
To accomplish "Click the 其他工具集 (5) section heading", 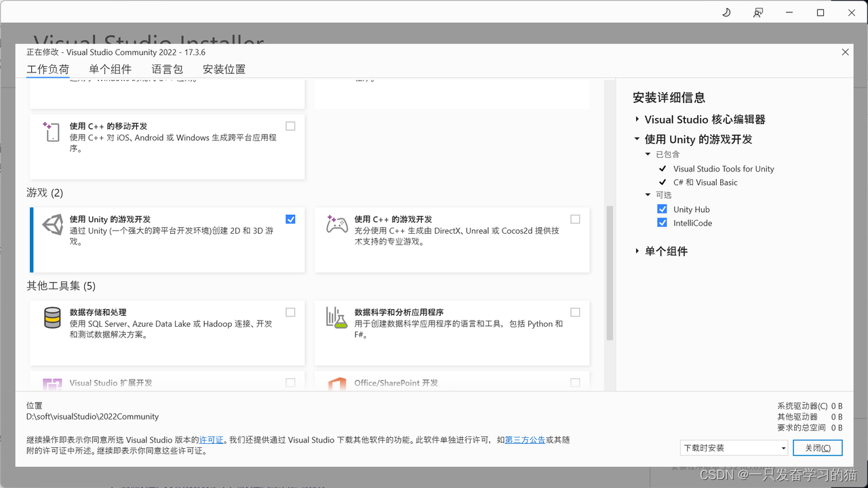I will (x=61, y=286).
